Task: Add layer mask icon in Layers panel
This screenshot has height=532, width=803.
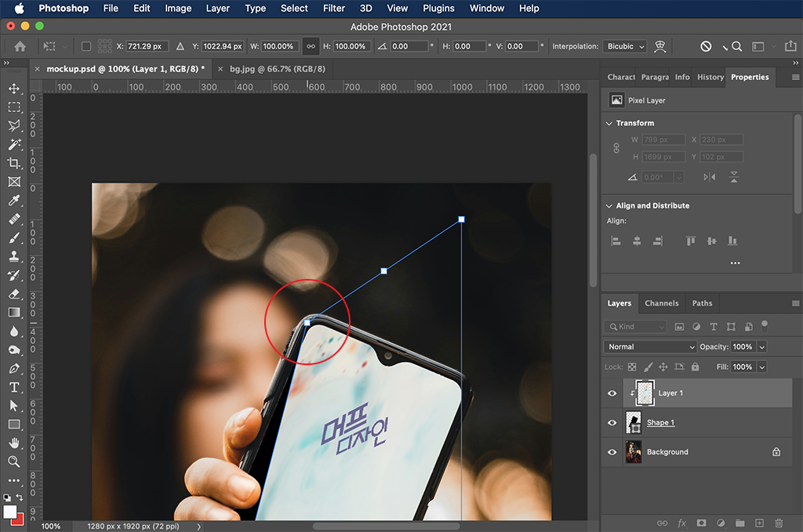Action: [x=702, y=523]
